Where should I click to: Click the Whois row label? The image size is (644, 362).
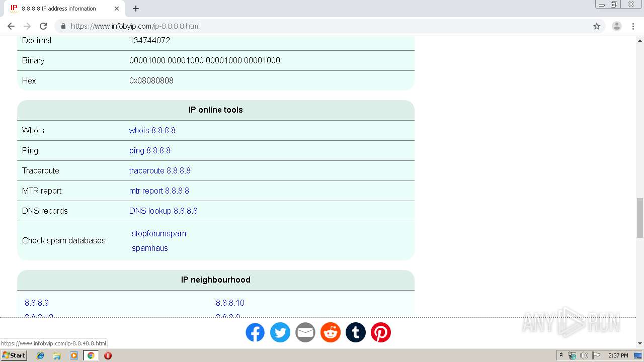(x=33, y=130)
